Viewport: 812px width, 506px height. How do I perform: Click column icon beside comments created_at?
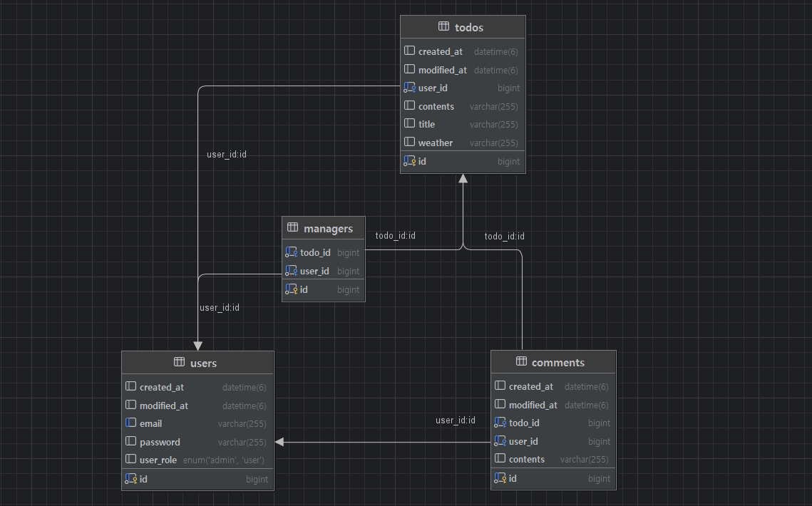coord(500,386)
